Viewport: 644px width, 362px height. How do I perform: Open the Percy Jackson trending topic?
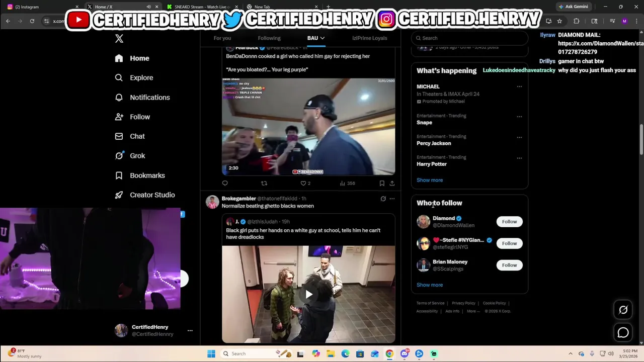434,143
